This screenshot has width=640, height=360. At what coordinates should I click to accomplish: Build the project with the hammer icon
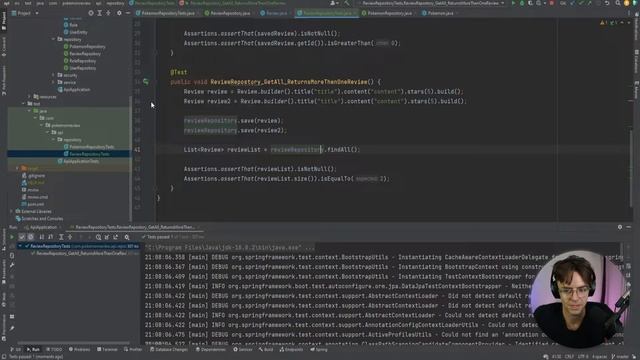347,3
